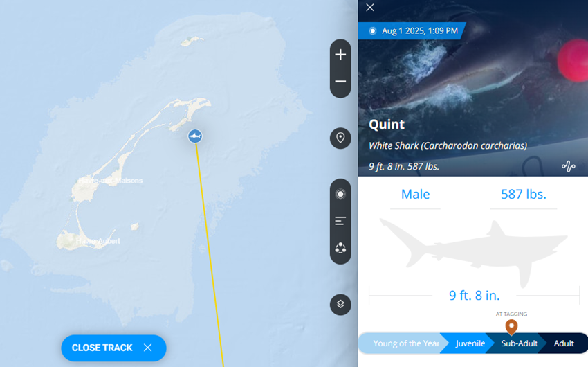Click the track squiggle icon in the header
The width and height of the screenshot is (588, 367).
(x=568, y=166)
